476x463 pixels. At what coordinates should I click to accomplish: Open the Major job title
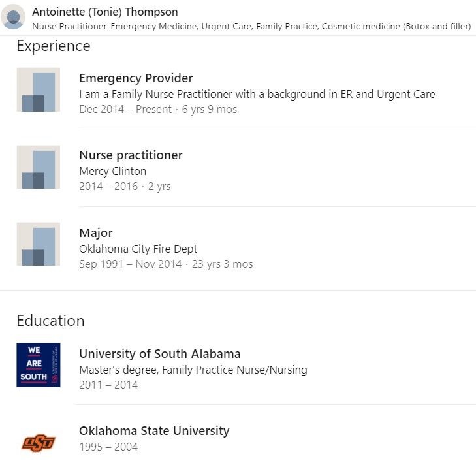(96, 233)
